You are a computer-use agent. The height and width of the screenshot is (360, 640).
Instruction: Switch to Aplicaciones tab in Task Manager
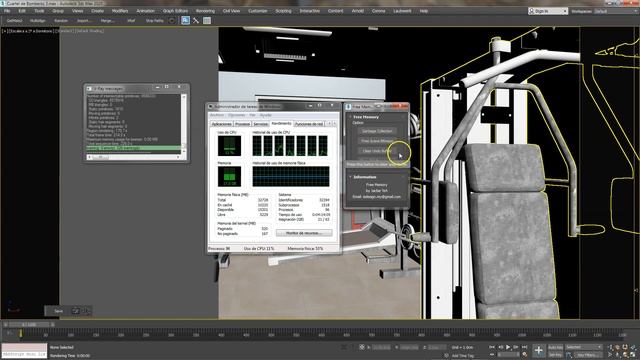click(x=222, y=124)
